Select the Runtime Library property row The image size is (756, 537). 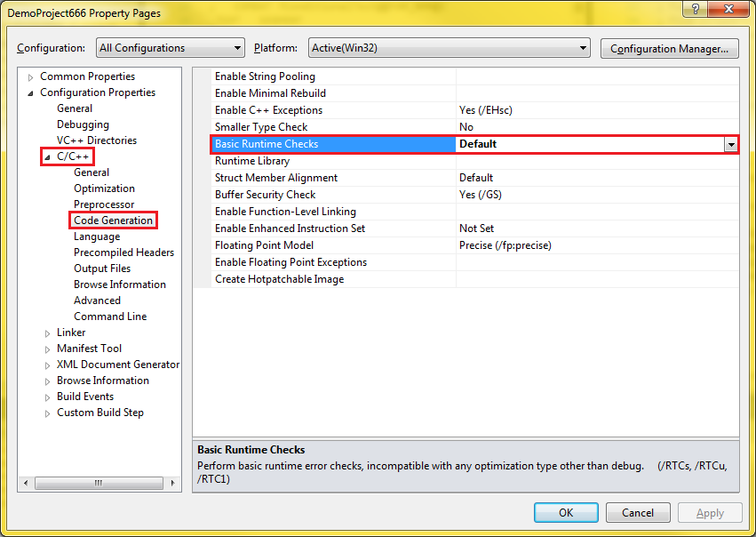point(252,161)
